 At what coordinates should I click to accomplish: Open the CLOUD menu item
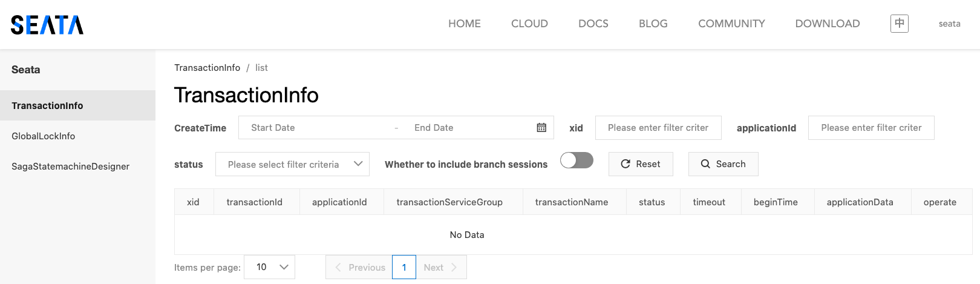tap(529, 24)
